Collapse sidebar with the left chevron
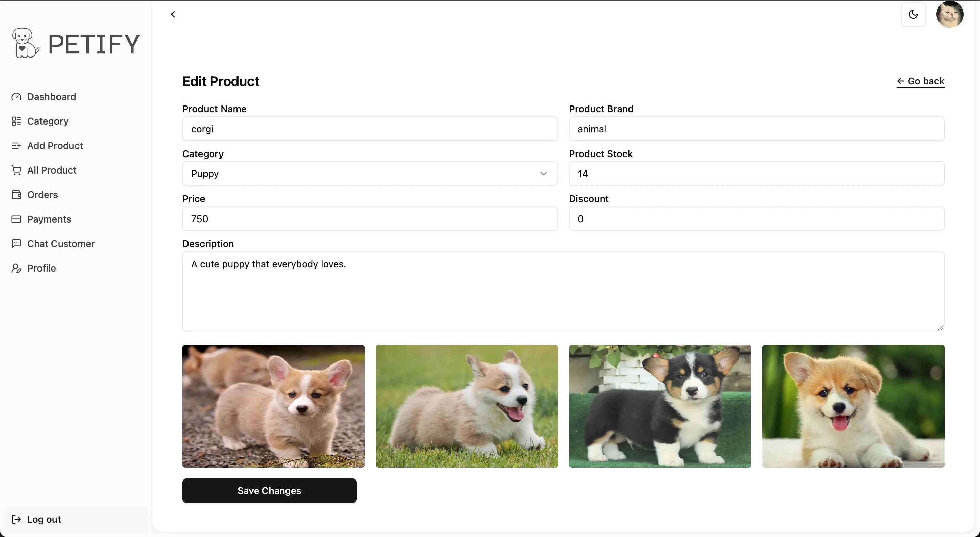 coord(173,14)
